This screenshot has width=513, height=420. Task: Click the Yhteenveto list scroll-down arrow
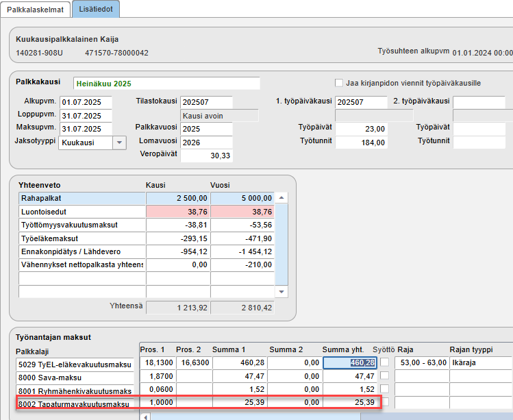tap(281, 291)
